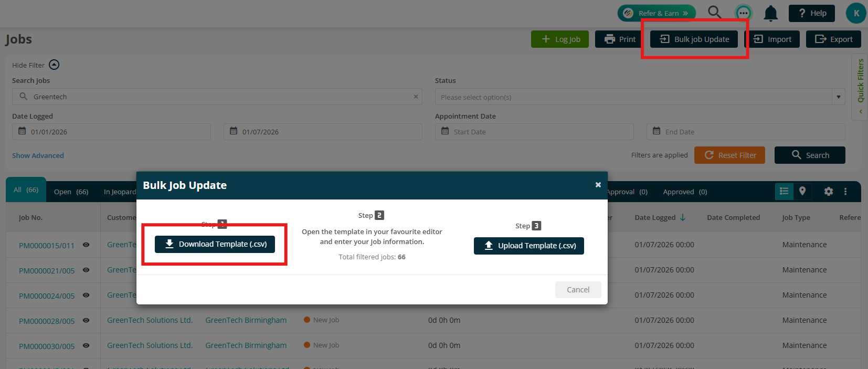Switch to the list view icon
This screenshot has width=868, height=369.
[x=784, y=192]
